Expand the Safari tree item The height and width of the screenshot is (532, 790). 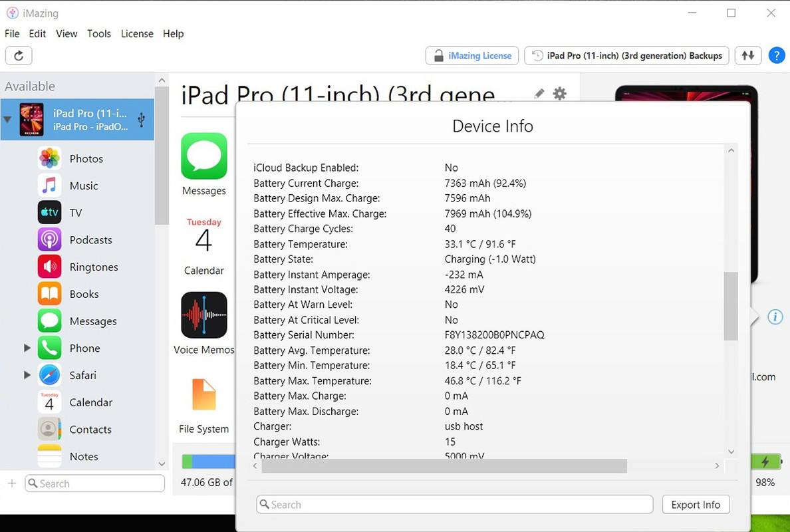27,375
